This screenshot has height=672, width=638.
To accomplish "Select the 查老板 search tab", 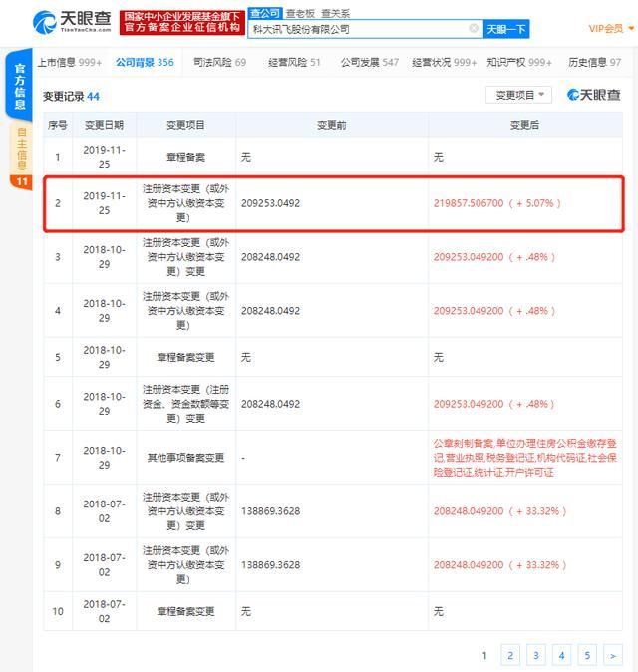I will (x=300, y=13).
